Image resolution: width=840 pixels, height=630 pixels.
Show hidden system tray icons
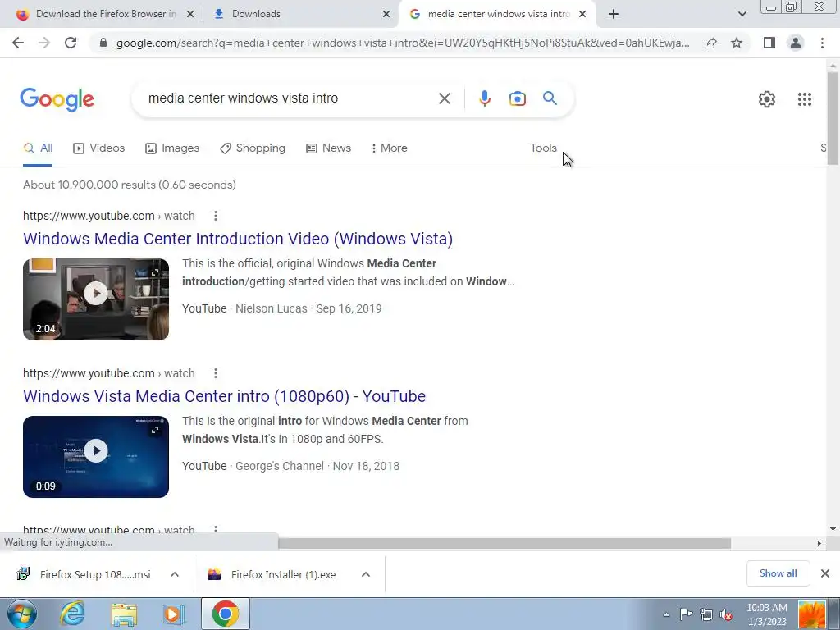(x=666, y=614)
